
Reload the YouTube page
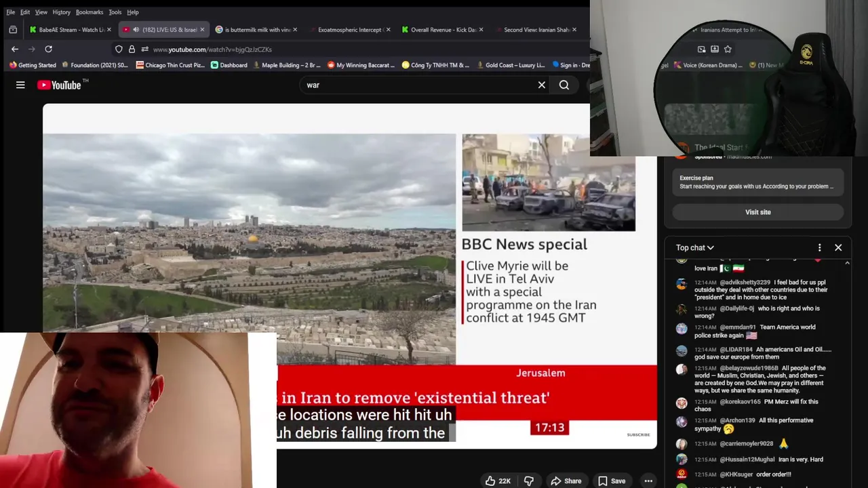click(x=48, y=49)
